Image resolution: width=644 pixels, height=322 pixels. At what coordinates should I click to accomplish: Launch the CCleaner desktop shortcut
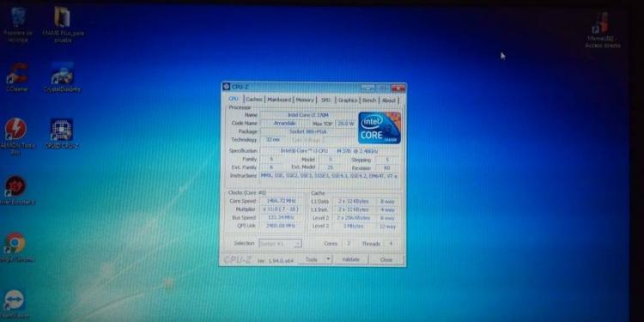tap(17, 77)
